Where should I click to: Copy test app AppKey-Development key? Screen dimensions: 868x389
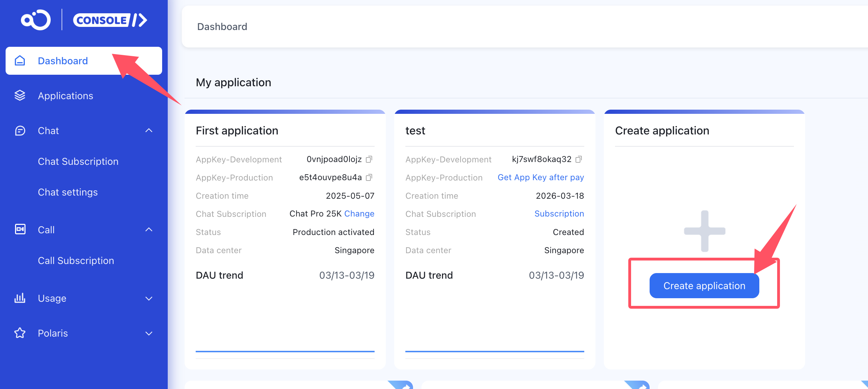click(x=579, y=159)
